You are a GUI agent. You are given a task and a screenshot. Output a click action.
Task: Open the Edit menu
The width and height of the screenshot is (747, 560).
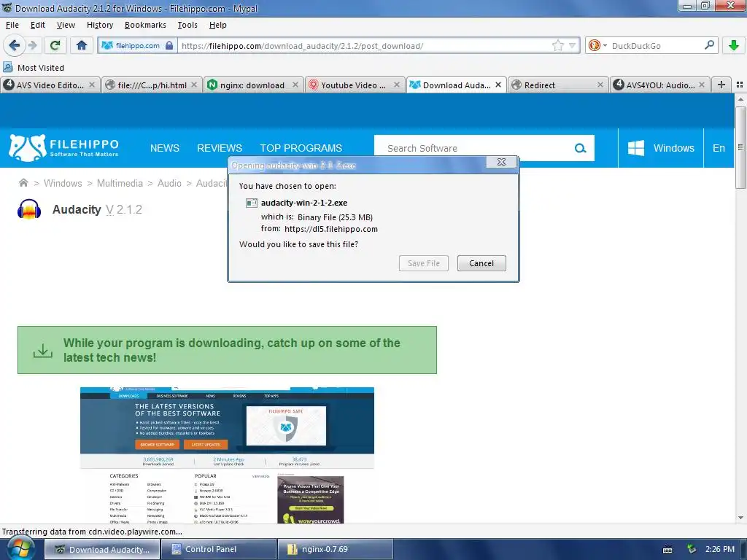click(38, 25)
